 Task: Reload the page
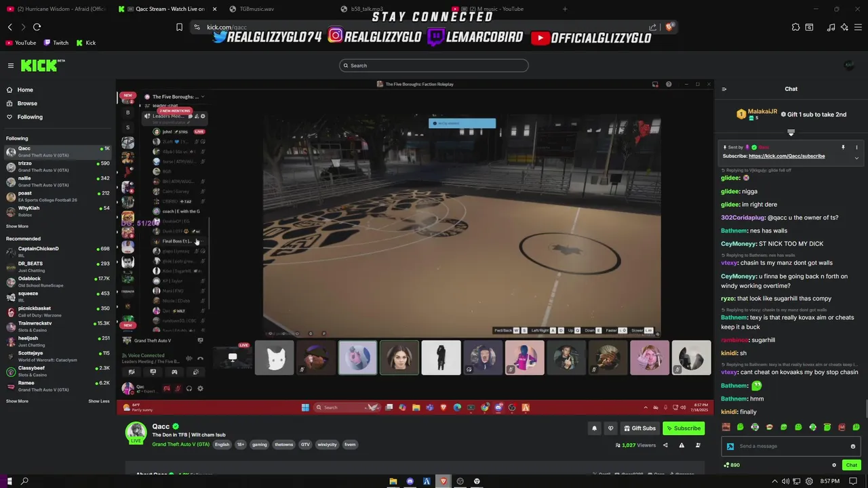click(37, 27)
